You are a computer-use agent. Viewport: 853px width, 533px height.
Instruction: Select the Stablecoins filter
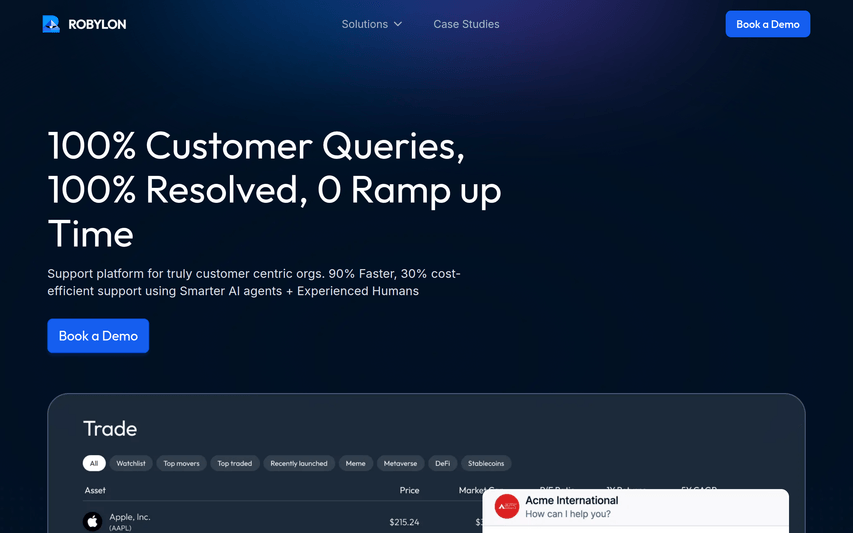486,464
